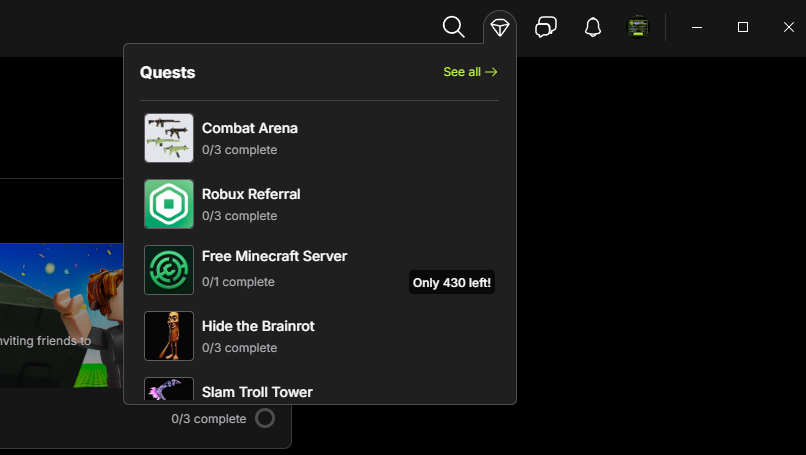This screenshot has width=806, height=455.
Task: Close the application window
Action: (x=789, y=27)
